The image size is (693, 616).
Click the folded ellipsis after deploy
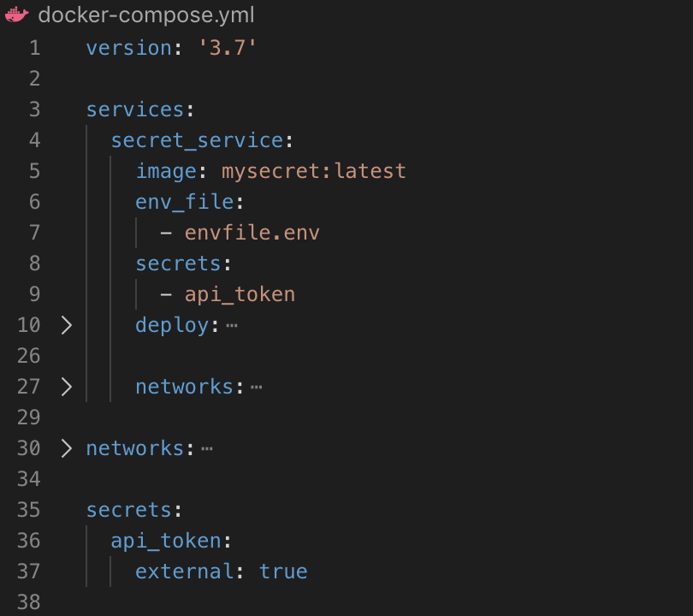pyautogui.click(x=231, y=326)
